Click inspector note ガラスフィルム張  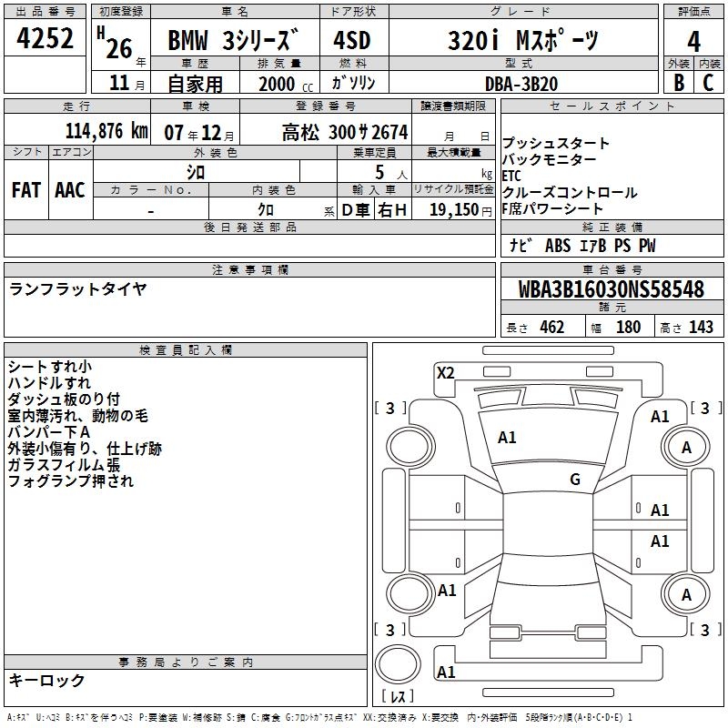(64, 465)
